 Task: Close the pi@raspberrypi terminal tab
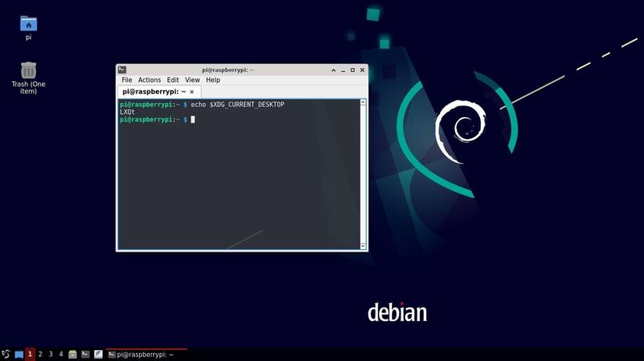point(192,91)
